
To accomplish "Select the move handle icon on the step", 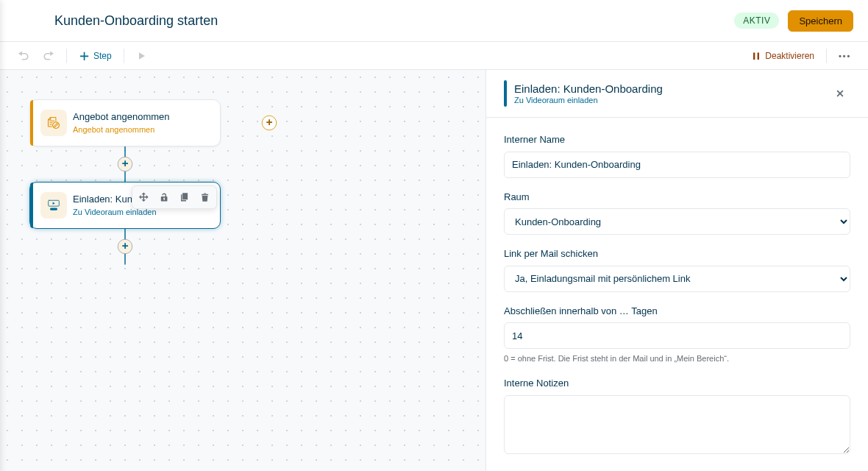I will (x=143, y=197).
